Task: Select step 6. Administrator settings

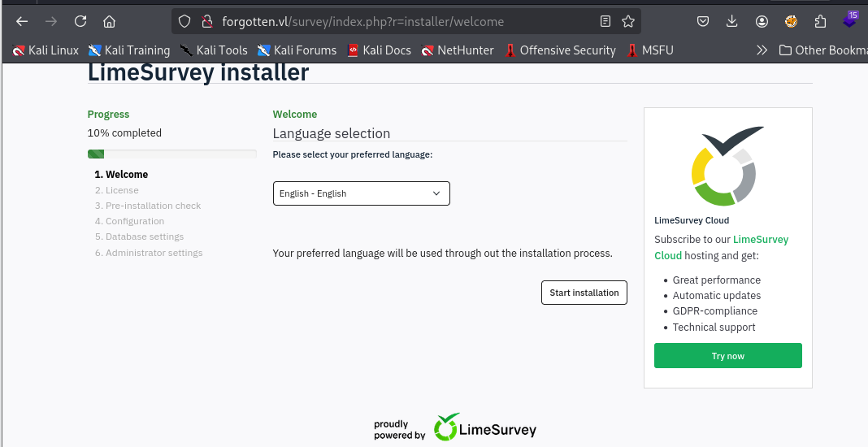Action: click(149, 253)
